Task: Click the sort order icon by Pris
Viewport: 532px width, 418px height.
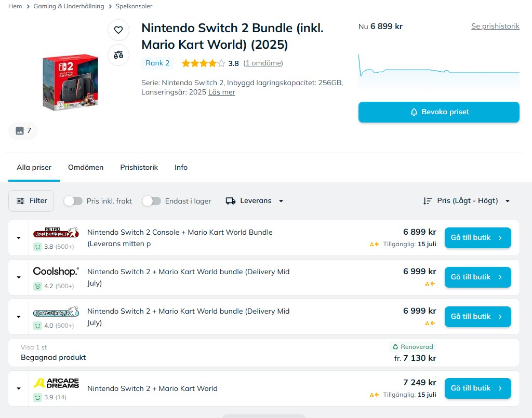Action: tap(428, 201)
